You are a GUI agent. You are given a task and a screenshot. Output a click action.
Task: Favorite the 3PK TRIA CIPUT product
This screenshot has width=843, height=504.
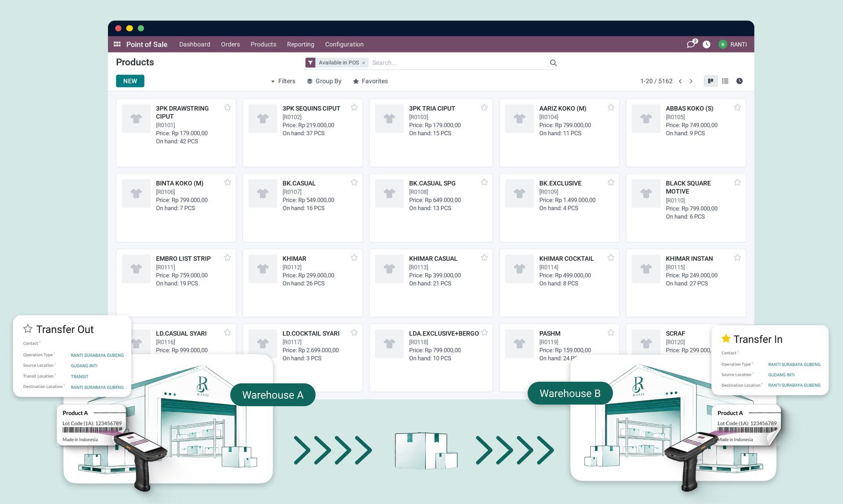(x=484, y=107)
